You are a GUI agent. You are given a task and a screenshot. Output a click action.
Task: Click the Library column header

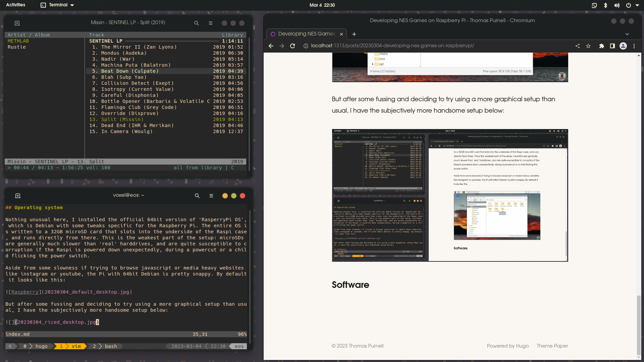coord(232,35)
